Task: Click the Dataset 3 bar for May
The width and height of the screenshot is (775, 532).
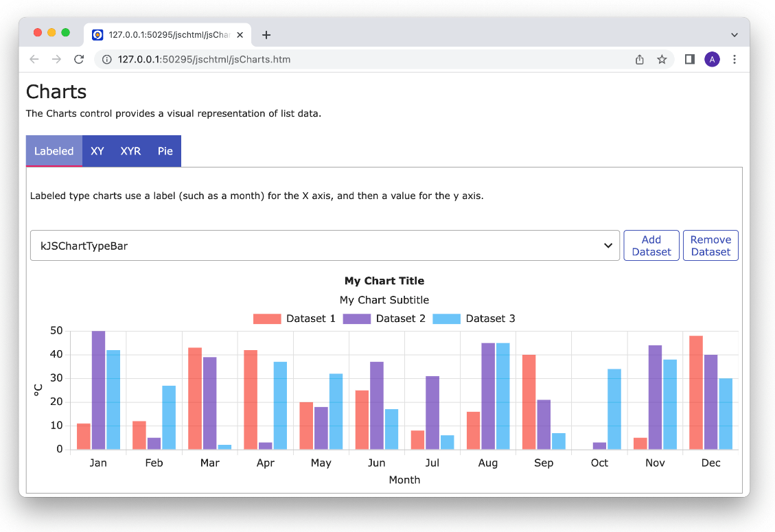Action: coord(336,411)
